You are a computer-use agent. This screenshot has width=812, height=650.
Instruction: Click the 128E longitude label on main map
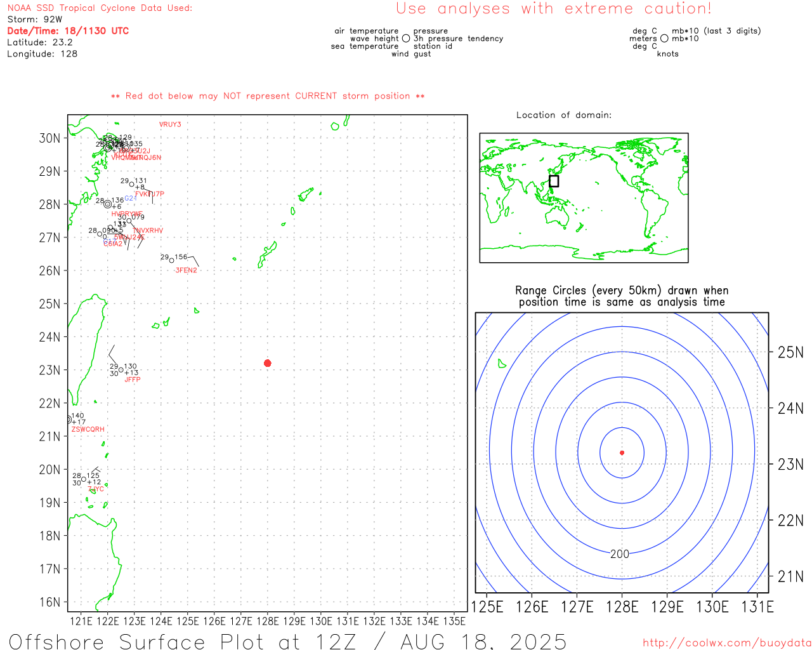pyautogui.click(x=268, y=621)
